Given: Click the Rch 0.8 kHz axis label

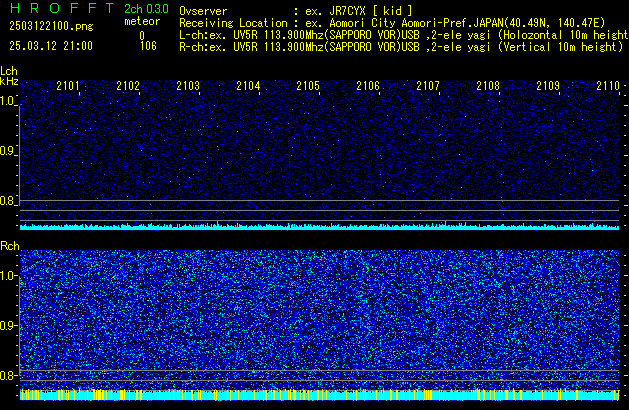Looking at the screenshot, I should pos(8,375).
